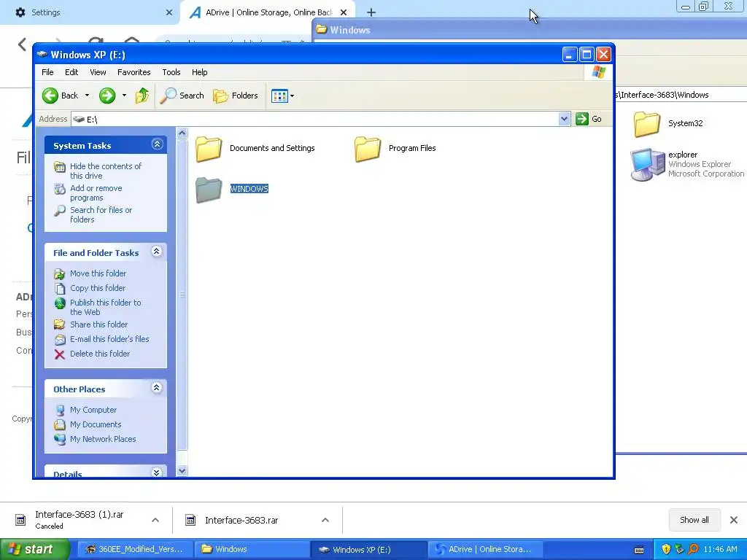The image size is (747, 560).
Task: Select the explorer application in Windows window
Action: [648, 165]
